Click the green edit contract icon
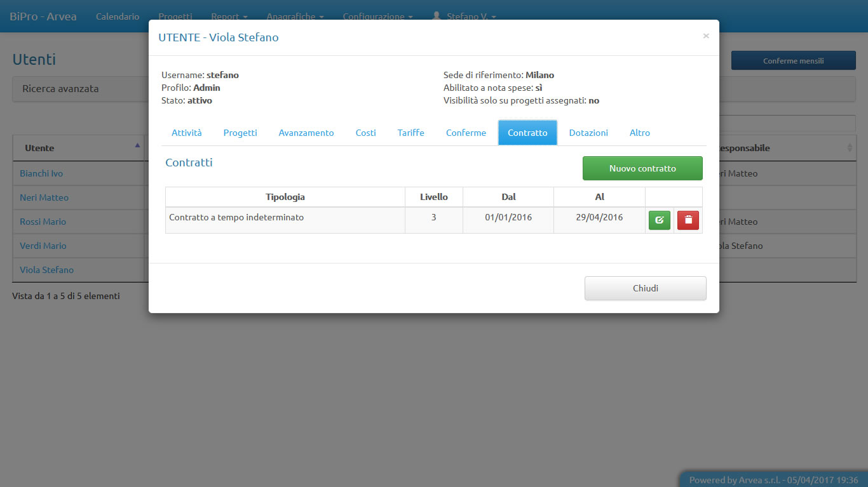868x487 pixels. point(659,220)
